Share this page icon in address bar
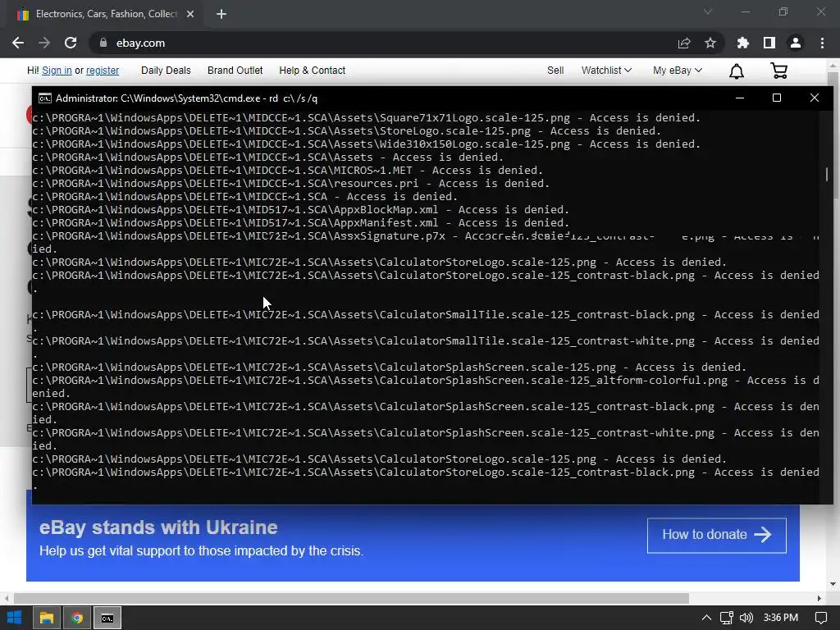 pos(684,43)
